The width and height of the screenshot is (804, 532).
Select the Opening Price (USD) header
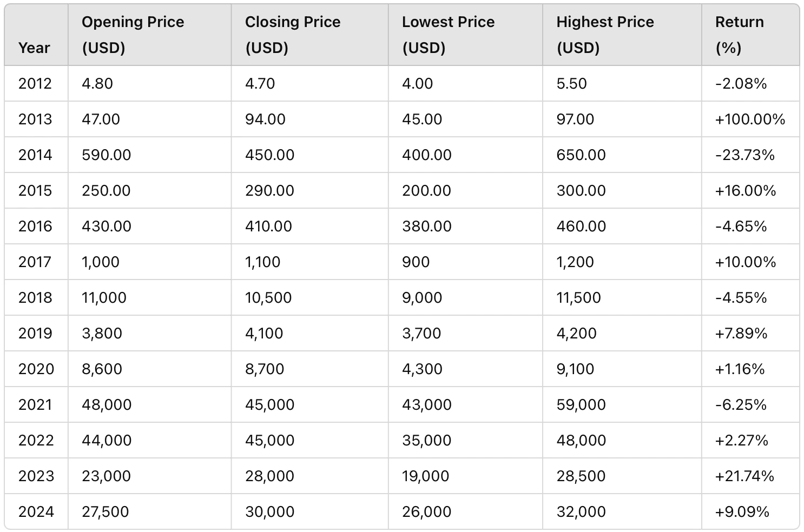(133, 35)
